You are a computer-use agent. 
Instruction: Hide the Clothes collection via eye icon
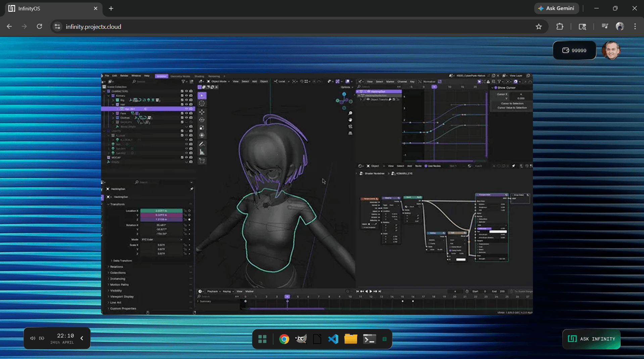(x=187, y=118)
